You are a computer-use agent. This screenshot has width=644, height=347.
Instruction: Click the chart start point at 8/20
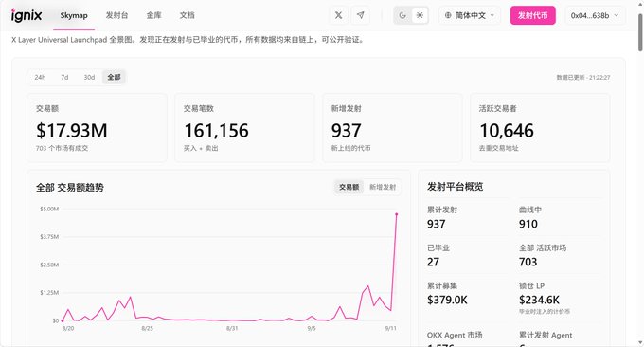click(63, 320)
